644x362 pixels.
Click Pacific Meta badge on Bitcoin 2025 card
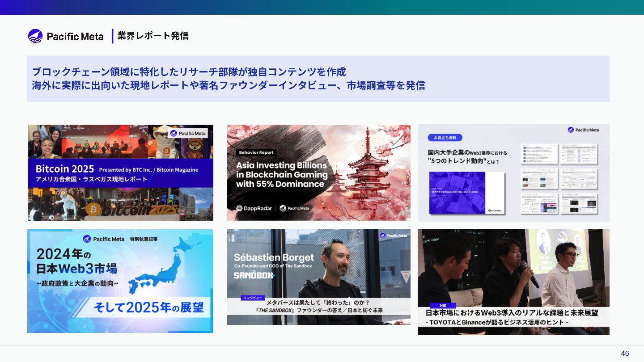coord(188,133)
